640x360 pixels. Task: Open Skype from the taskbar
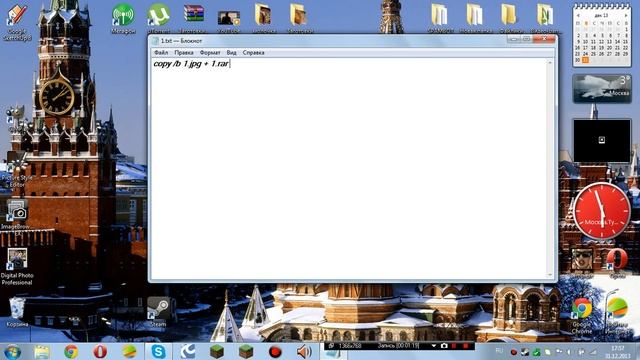[x=158, y=351]
